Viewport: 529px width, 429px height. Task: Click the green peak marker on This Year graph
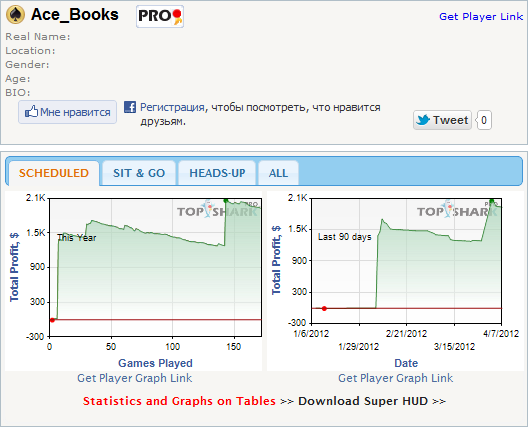pos(226,201)
